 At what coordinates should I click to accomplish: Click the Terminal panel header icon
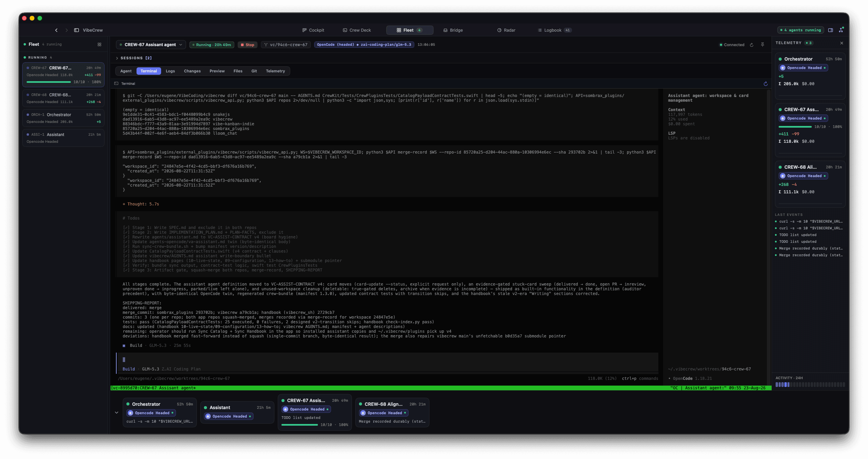(x=116, y=84)
